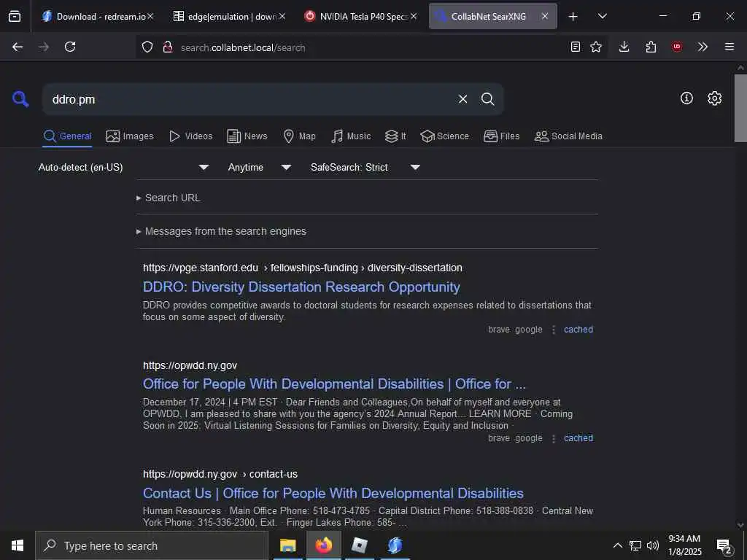Click in the ddro.pm search box
The height and width of the screenshot is (560, 747).
(248, 99)
